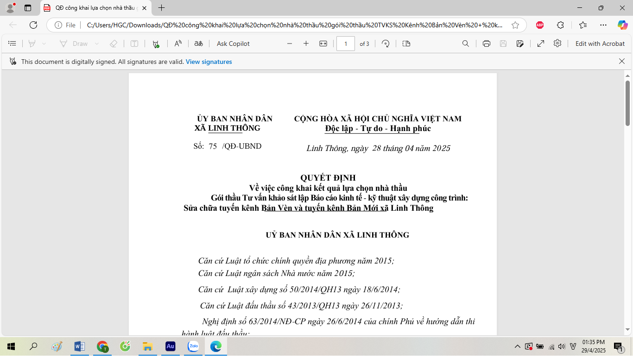Activate the Draw tool

(x=74, y=44)
